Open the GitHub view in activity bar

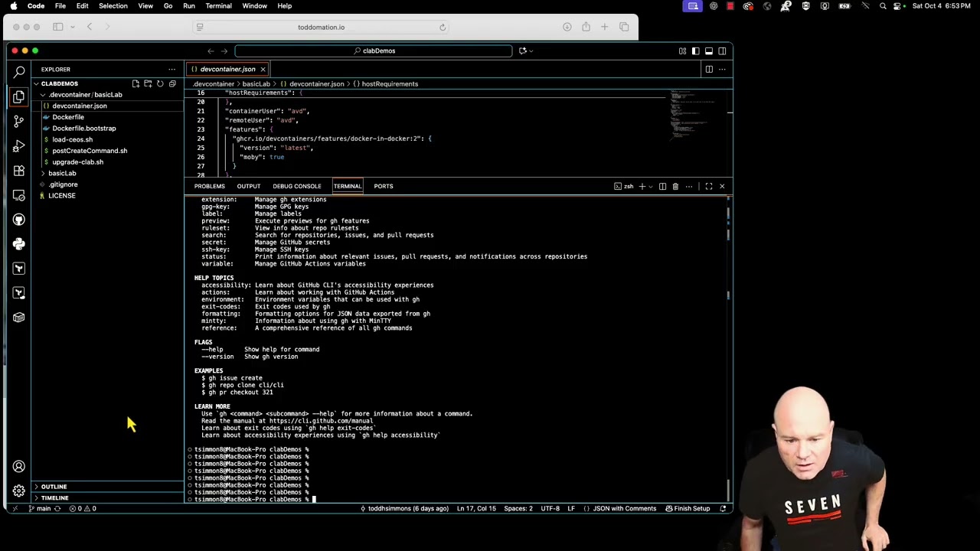tap(19, 220)
